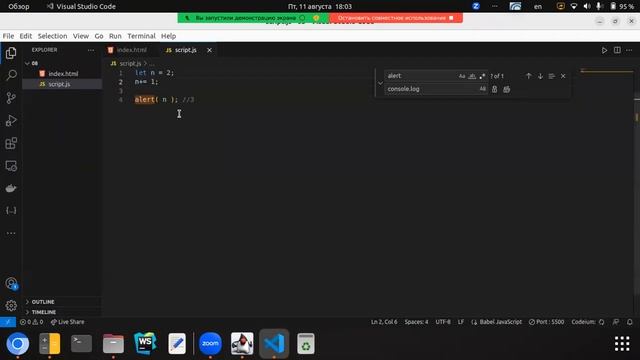Open notifications bell in status bar
Screen dimensions: 640x360
tap(630, 322)
